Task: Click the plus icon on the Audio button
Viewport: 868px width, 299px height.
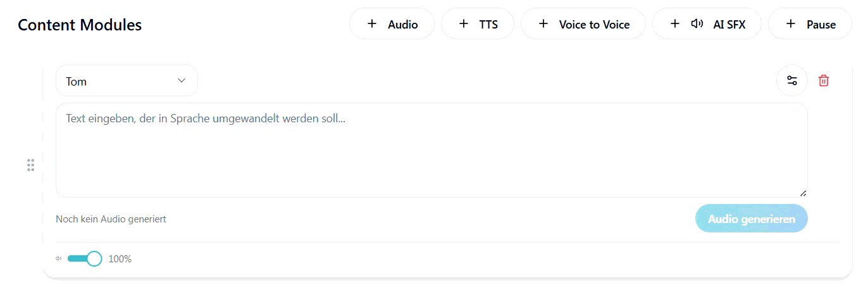Action: click(x=372, y=24)
